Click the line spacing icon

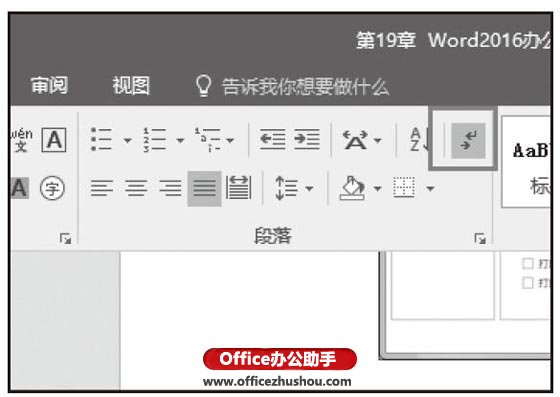point(286,188)
